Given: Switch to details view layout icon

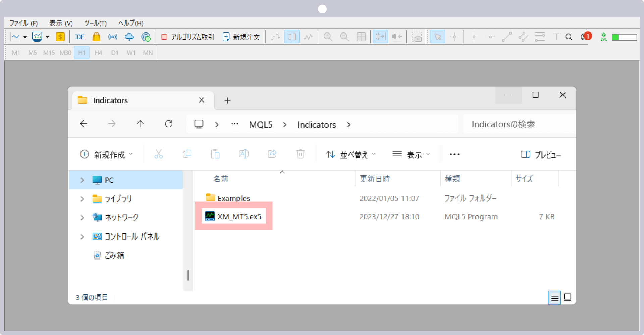Looking at the screenshot, I should (554, 297).
